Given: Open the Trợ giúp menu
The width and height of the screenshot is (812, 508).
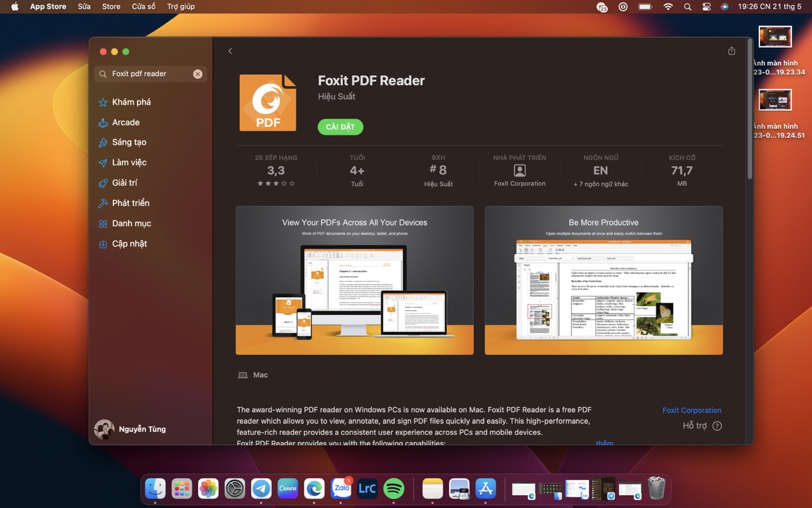Looking at the screenshot, I should 181,6.
